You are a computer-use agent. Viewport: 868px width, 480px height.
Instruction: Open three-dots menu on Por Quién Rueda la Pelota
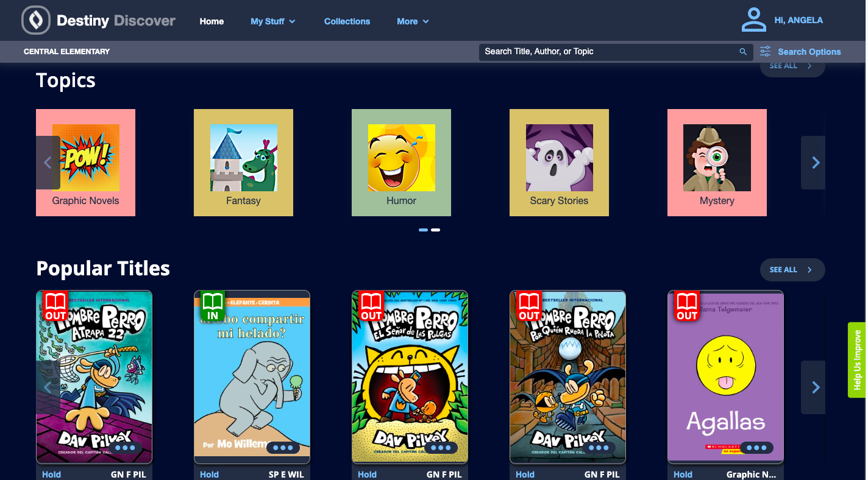coord(599,448)
